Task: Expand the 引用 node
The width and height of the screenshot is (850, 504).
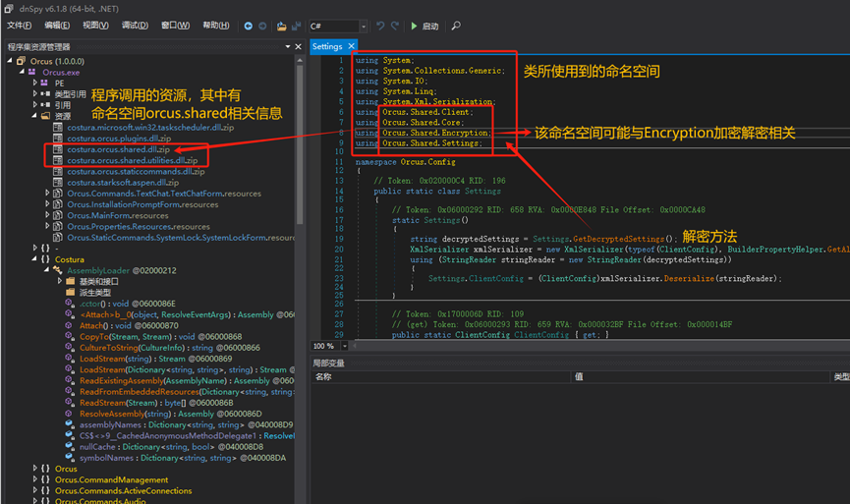Action: 34,104
